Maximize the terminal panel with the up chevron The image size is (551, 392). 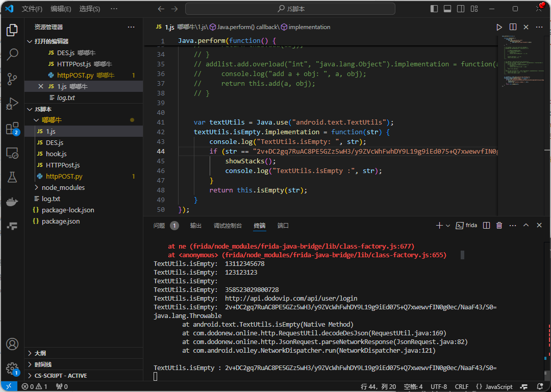[x=526, y=225]
